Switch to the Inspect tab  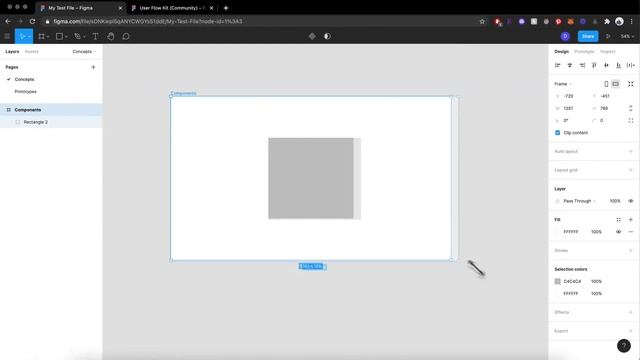pyautogui.click(x=607, y=51)
